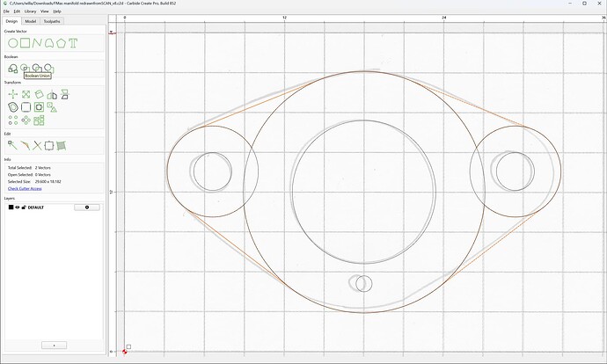Click the Circular Array icon
The height and width of the screenshot is (364, 607).
26,120
